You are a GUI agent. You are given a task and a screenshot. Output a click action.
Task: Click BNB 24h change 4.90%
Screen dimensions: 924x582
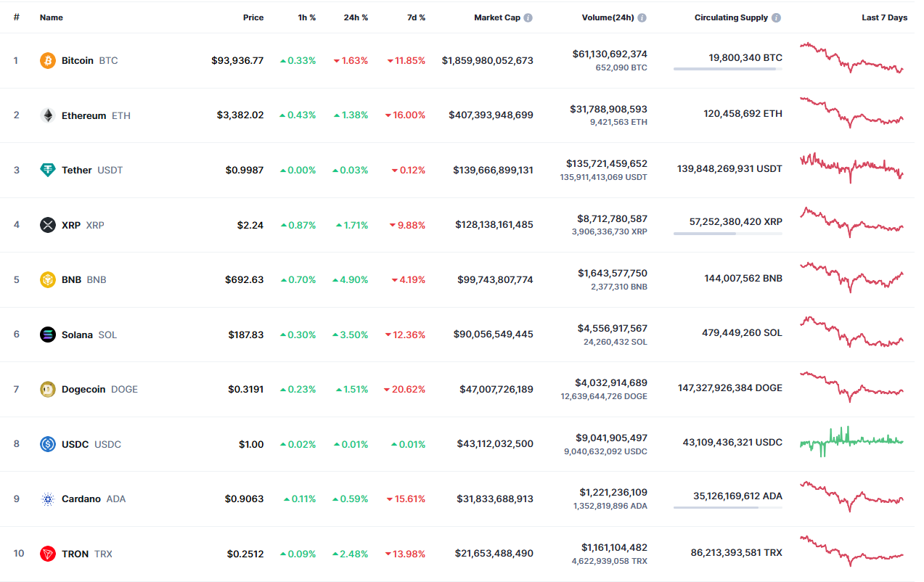[x=351, y=279]
